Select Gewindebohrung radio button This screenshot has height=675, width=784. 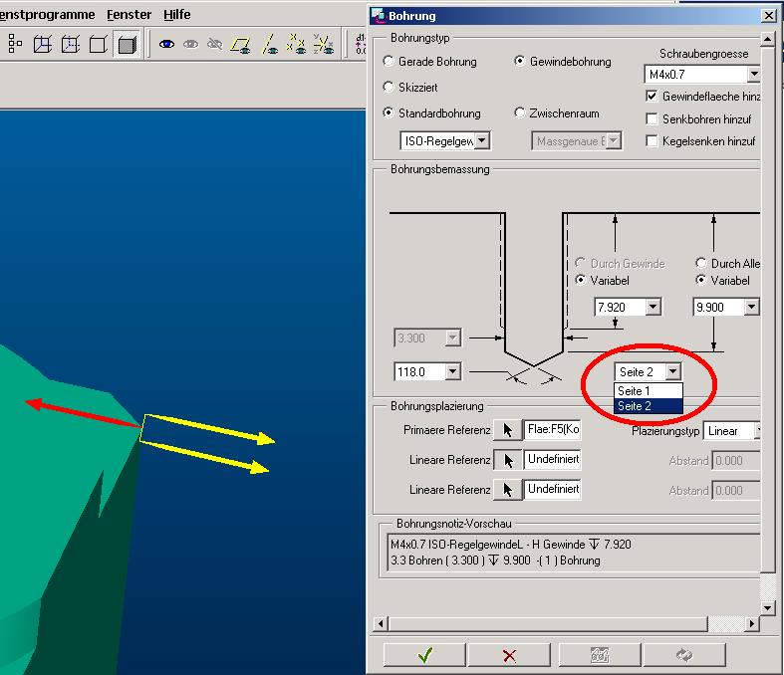519,61
